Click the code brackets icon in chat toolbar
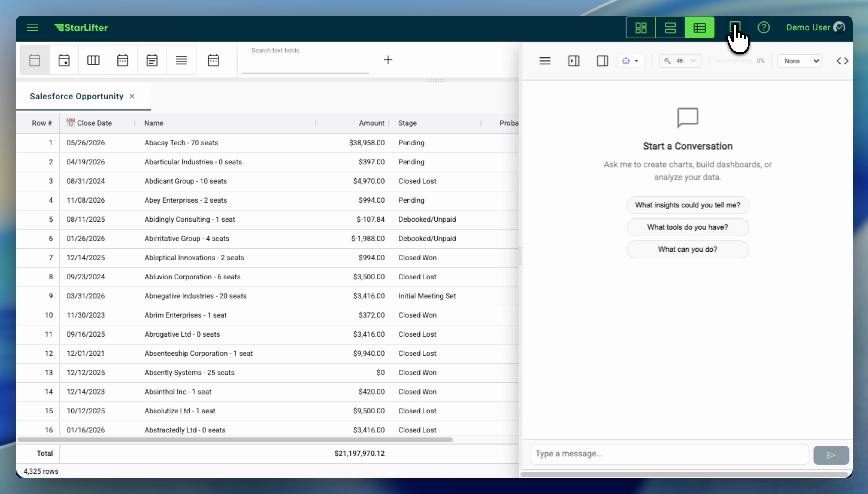This screenshot has height=494, width=868. (842, 61)
